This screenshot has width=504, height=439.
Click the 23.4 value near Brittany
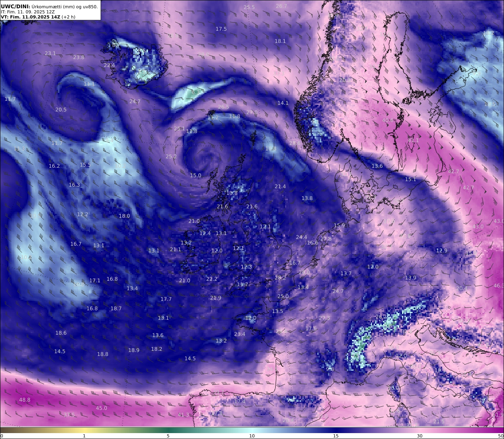pos(240,334)
